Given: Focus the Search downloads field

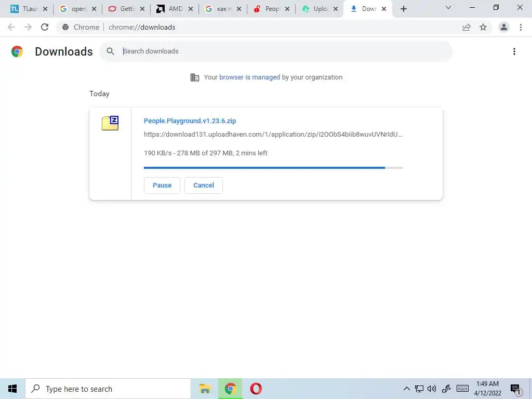Looking at the screenshot, I should point(275,51).
